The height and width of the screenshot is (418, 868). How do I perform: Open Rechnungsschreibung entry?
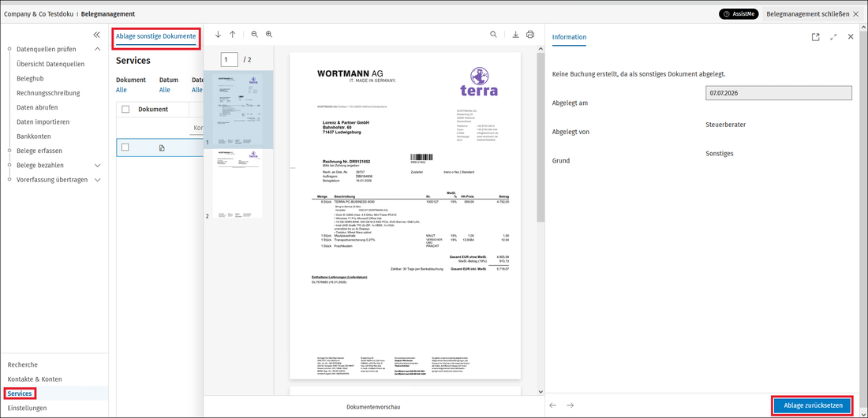[48, 92]
